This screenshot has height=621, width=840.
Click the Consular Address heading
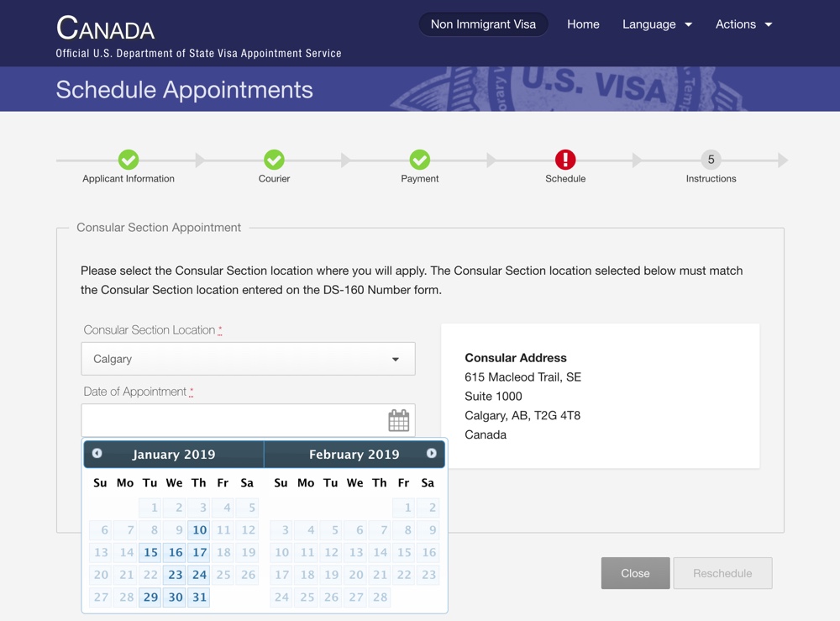click(516, 358)
